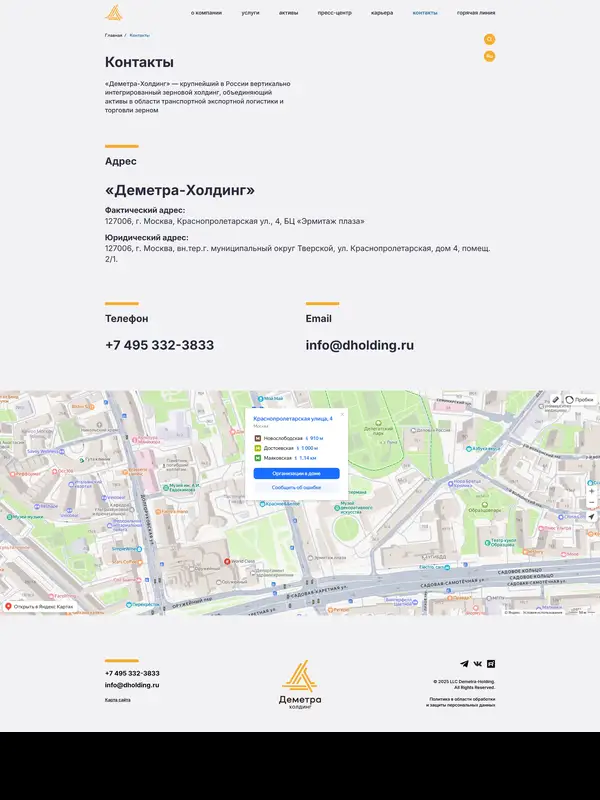Zoom out the map with minus button
Image resolution: width=600 pixels, height=800 pixels.
coord(591,502)
